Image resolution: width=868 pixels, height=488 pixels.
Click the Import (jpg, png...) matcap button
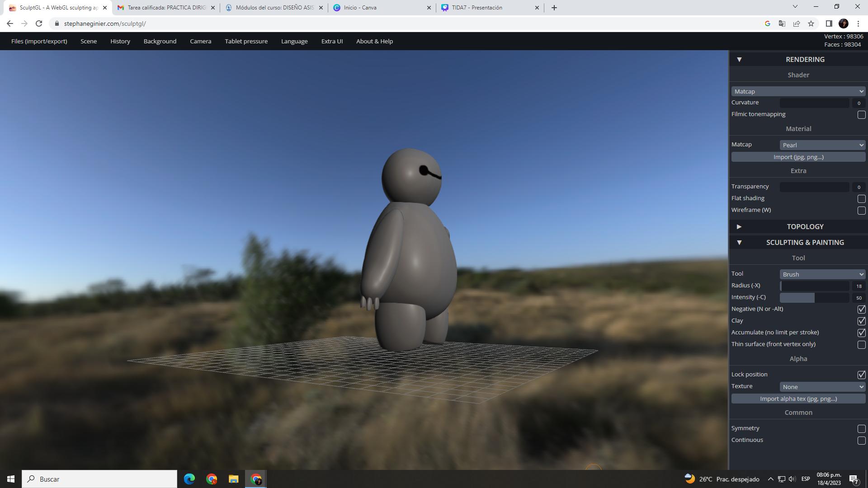pos(798,157)
